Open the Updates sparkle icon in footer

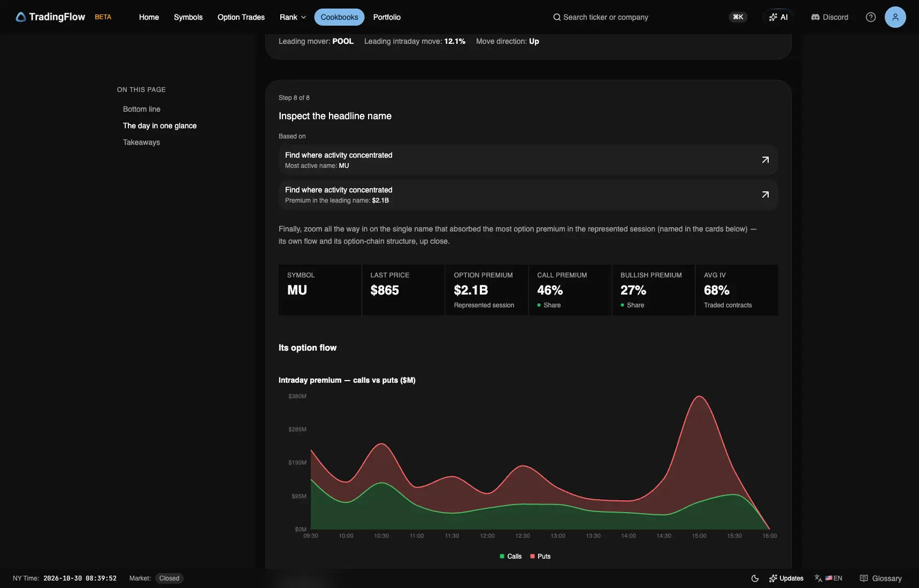tap(773, 578)
